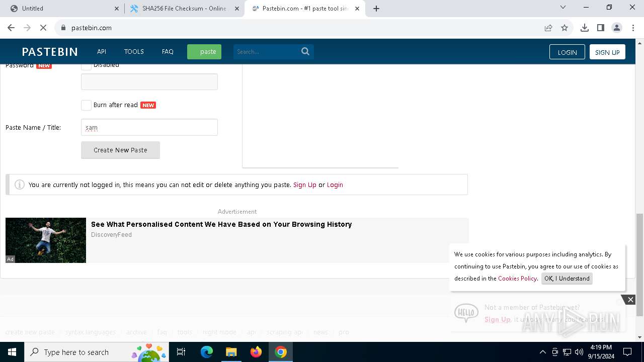Click Sign Up link in notice
This screenshot has height=362, width=644.
pyautogui.click(x=305, y=185)
